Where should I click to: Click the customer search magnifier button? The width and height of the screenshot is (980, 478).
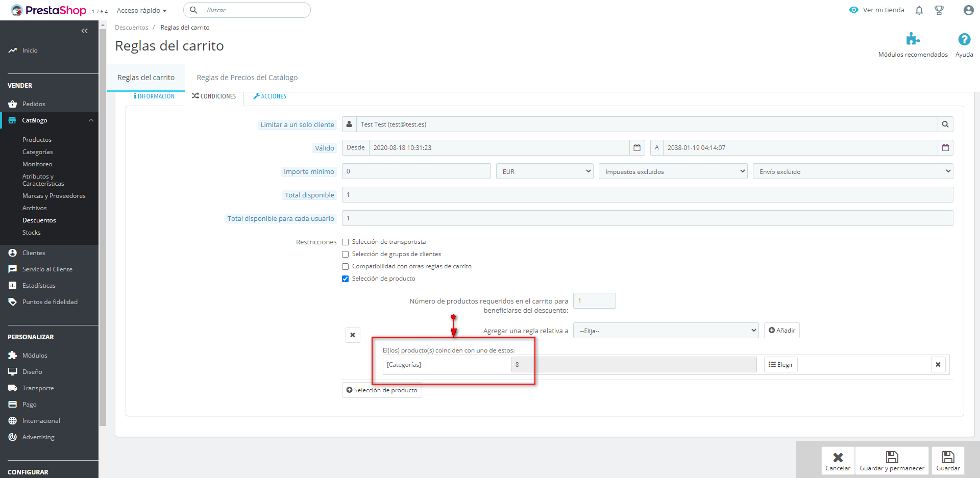945,124
